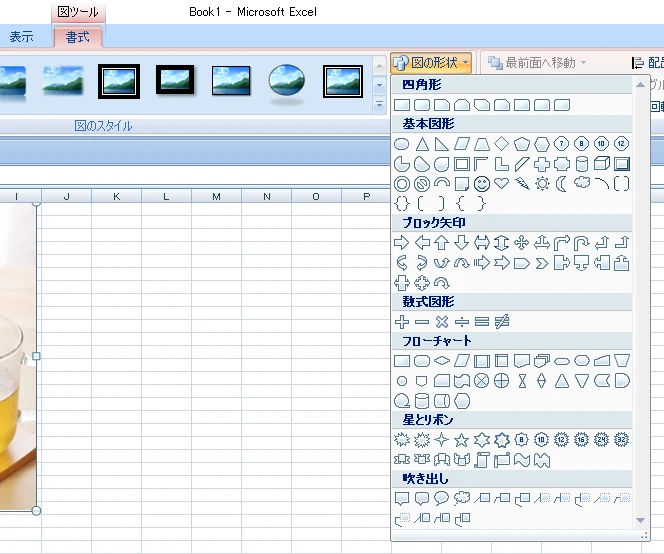This screenshot has width=664, height=554.
Task: Select the cube shape in basic shapes
Action: click(x=602, y=164)
